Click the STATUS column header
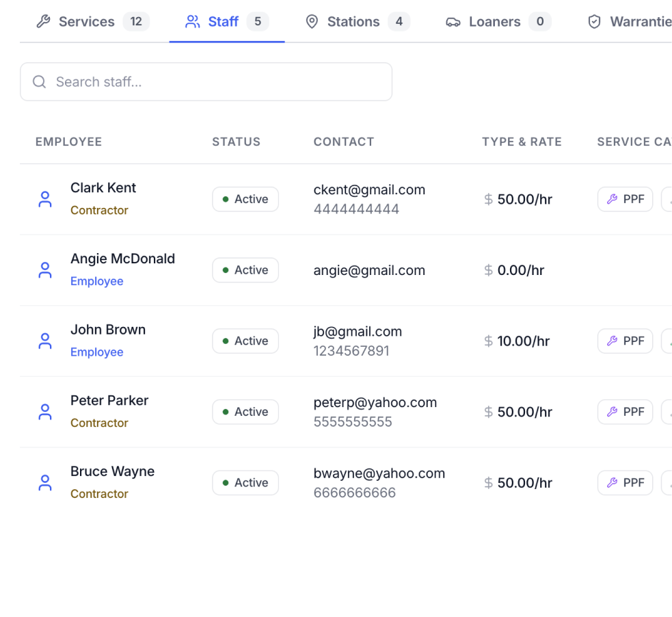 (x=236, y=142)
